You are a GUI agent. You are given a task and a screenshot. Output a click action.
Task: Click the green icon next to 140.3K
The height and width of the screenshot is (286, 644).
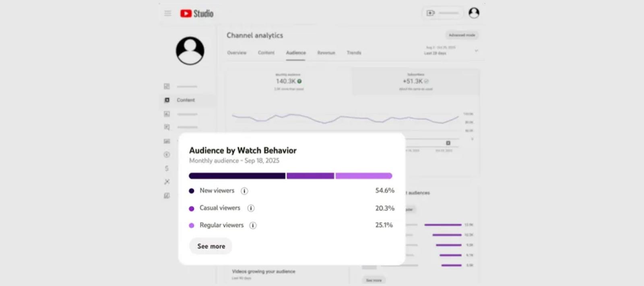(299, 81)
